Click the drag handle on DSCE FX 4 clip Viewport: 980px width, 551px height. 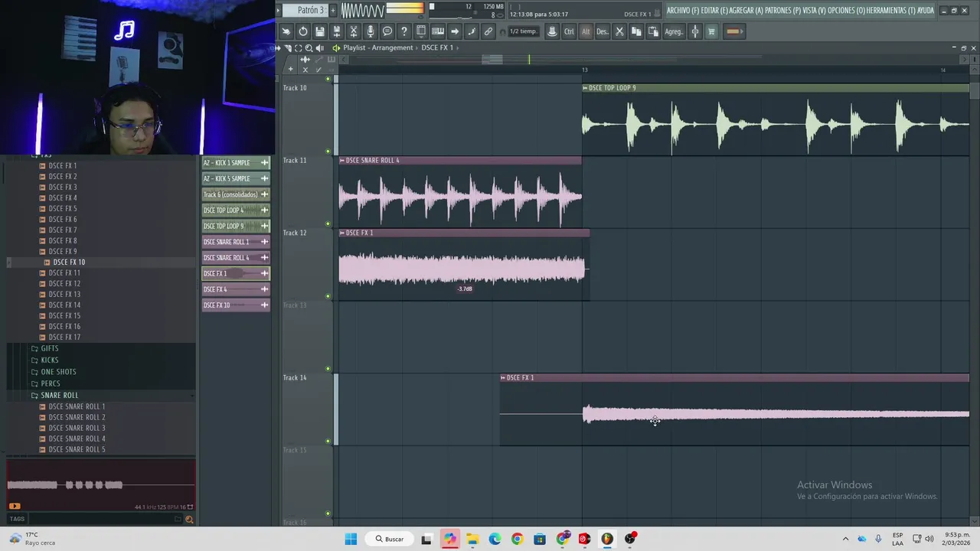coord(264,289)
